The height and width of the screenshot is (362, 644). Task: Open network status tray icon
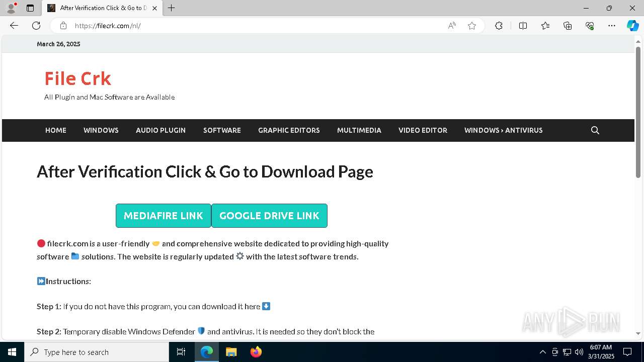[x=567, y=352]
